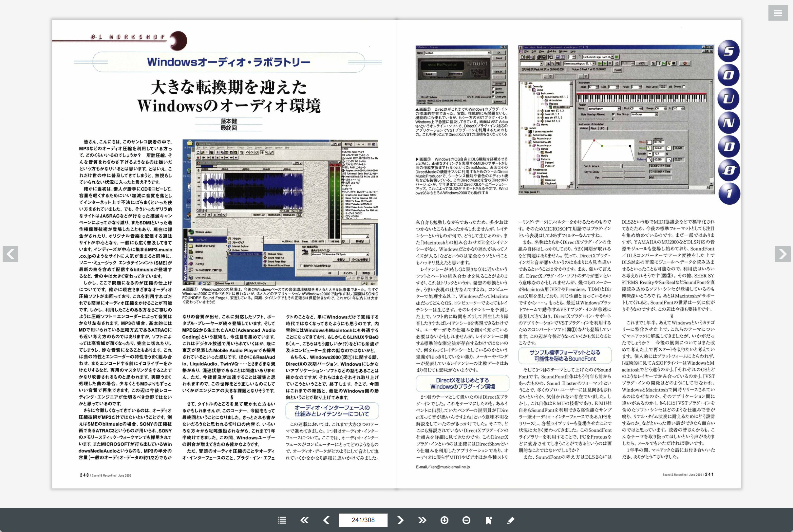793x532 pixels.
Task: Activate the pen annotation tool
Action: click(511, 520)
